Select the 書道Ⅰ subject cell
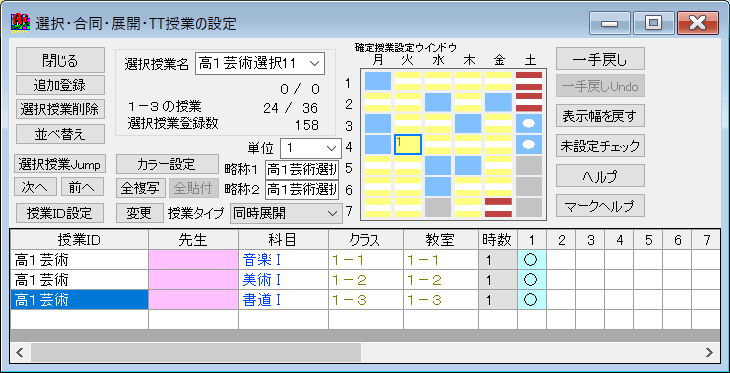Viewport: 730px width, 373px height. 283,300
